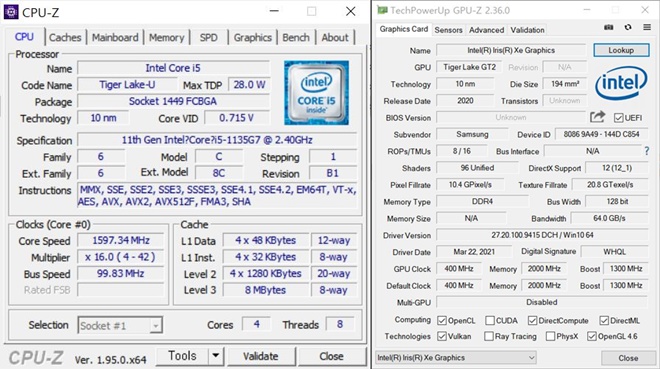The width and height of the screenshot is (660, 369).
Task: Take a screenshot with GPU-Z camera icon
Action: (x=609, y=27)
